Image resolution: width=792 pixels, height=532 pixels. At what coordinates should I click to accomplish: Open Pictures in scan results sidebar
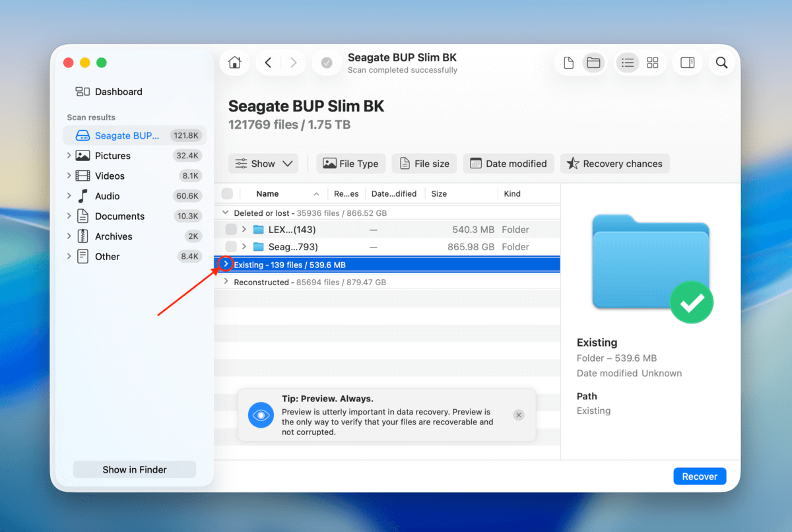pyautogui.click(x=113, y=156)
